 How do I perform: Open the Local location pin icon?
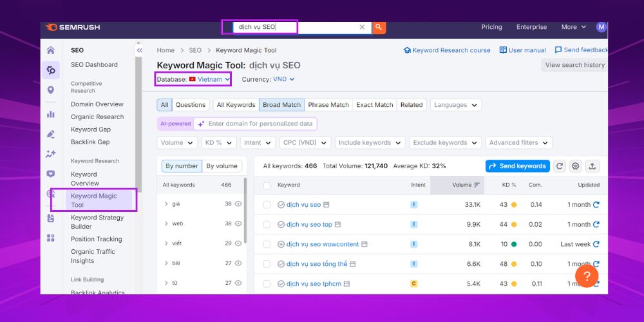(50, 90)
